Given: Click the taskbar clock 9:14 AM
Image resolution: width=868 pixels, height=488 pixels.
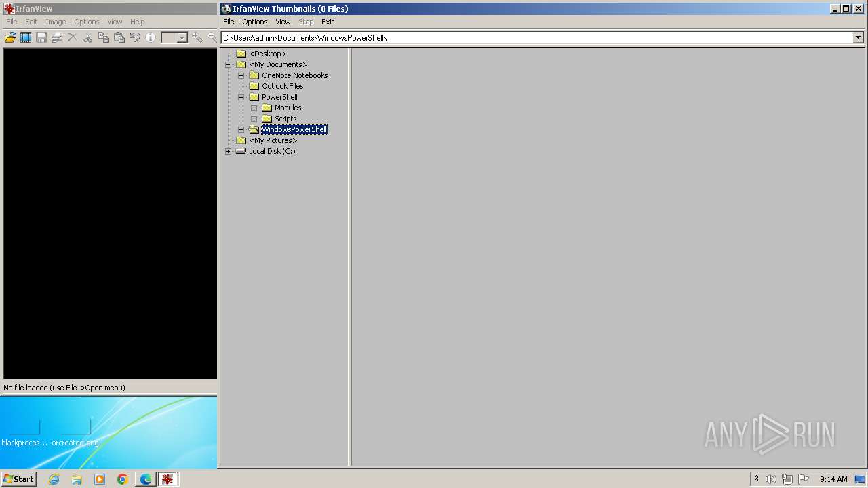Looking at the screenshot, I should coord(833,479).
